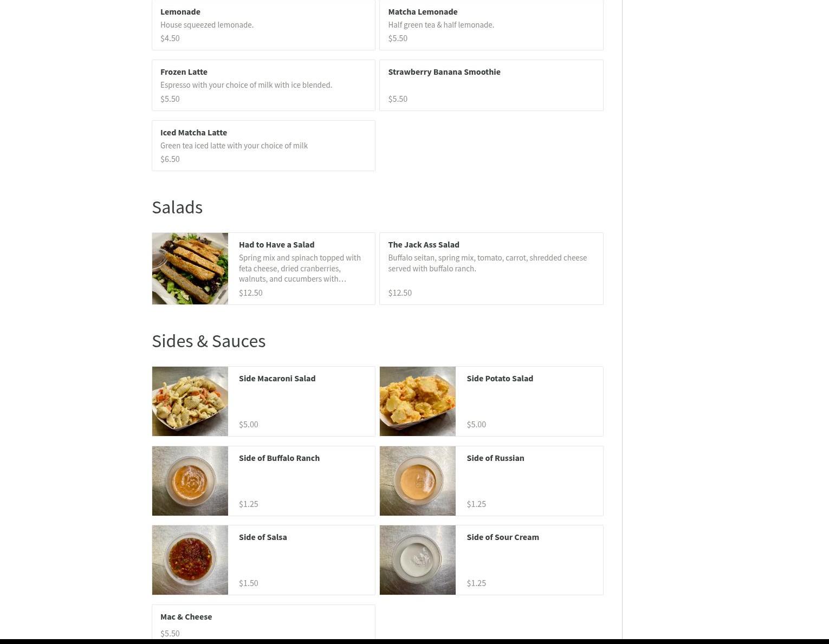This screenshot has height=644, width=829.
Task: Choose the Frozen Latte item
Action: pos(263,85)
